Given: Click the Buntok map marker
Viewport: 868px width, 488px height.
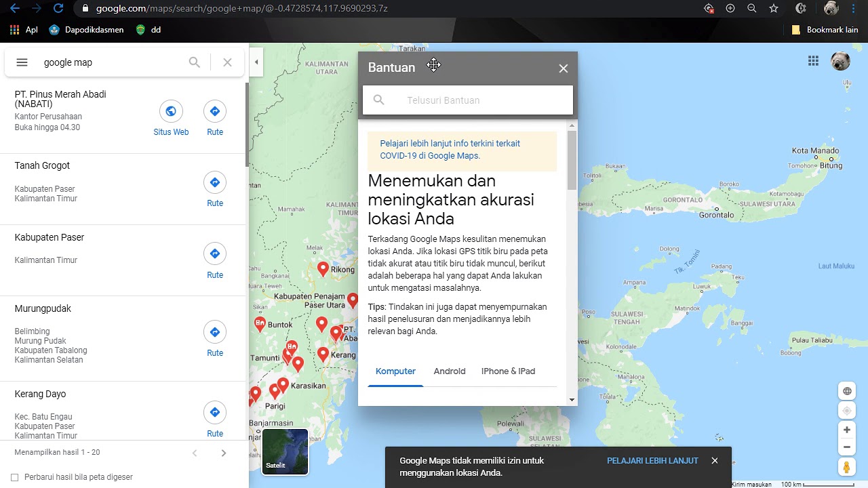Looking at the screenshot, I should (260, 324).
